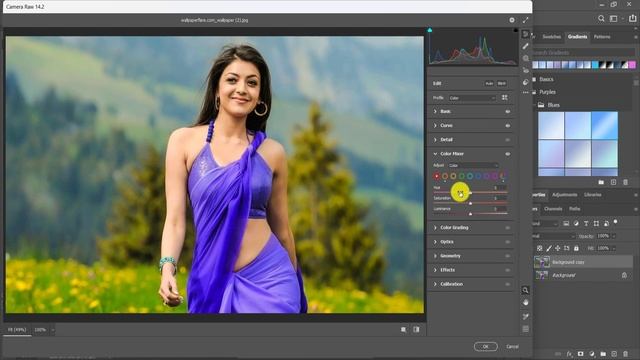Image resolution: width=640 pixels, height=360 pixels.
Task: Confirm Camera Raw with OK button
Action: (x=486, y=347)
